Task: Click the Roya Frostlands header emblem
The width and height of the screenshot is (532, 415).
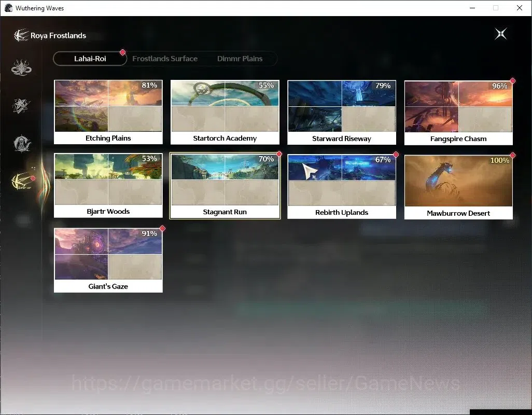Action: coord(21,35)
